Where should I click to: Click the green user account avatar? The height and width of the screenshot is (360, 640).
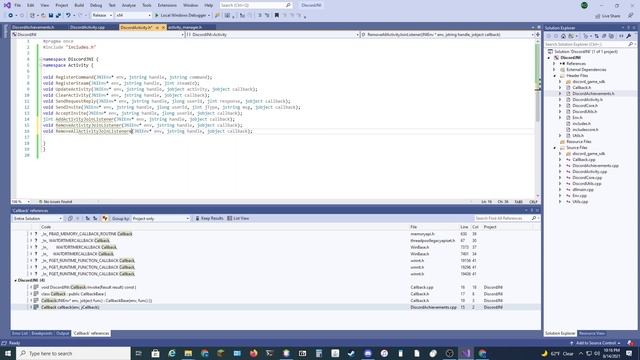584,5
